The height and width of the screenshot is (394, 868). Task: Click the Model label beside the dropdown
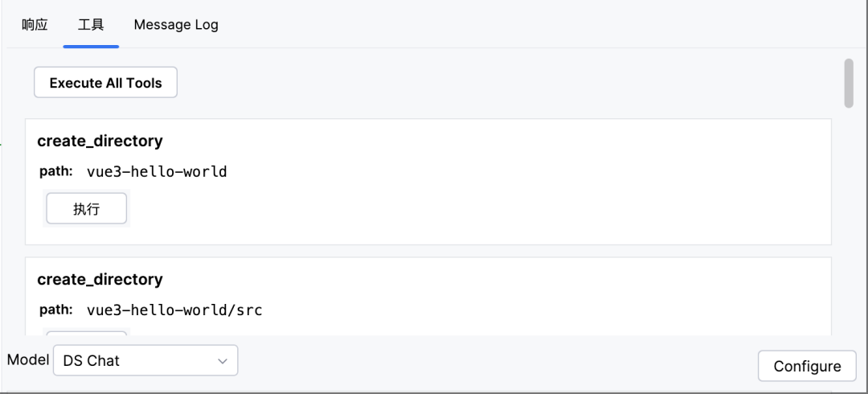coord(28,359)
